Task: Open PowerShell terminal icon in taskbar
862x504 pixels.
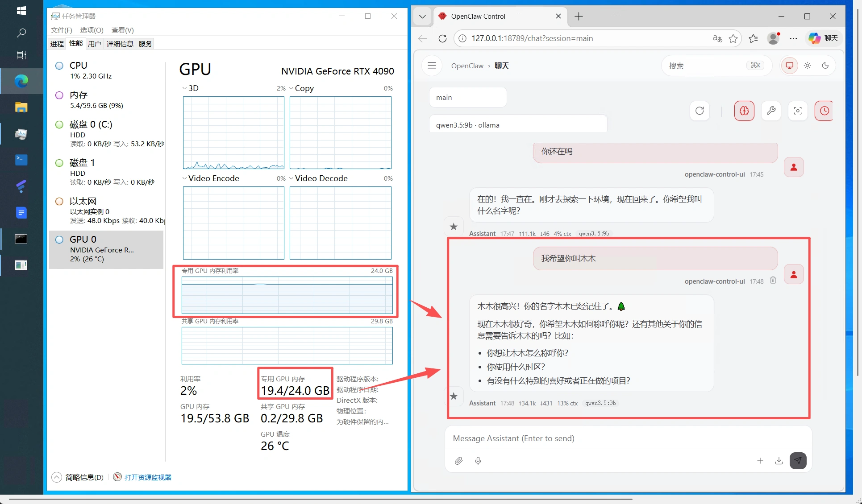Action: (x=21, y=160)
